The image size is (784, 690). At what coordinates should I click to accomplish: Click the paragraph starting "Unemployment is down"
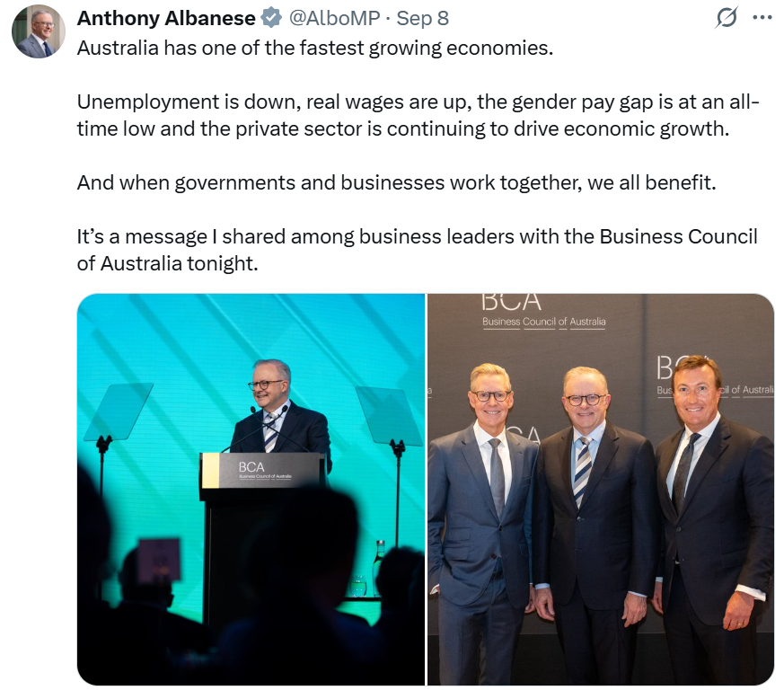click(418, 115)
